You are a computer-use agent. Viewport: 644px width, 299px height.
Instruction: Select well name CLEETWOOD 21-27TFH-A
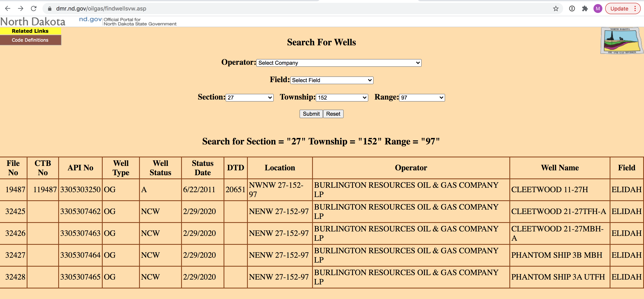560,211
